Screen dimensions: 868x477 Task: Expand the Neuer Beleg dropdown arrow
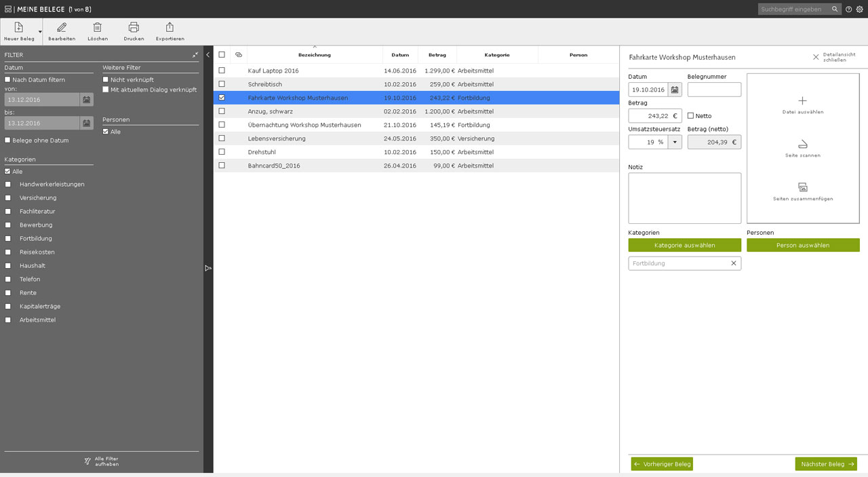tap(40, 31)
